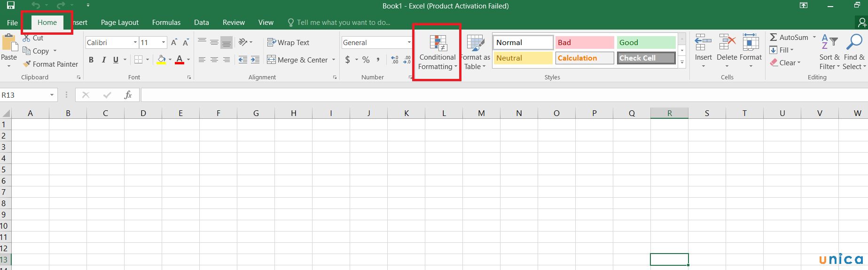Expand the General number format dropdown
This screenshot has height=270, width=868.
tap(408, 42)
